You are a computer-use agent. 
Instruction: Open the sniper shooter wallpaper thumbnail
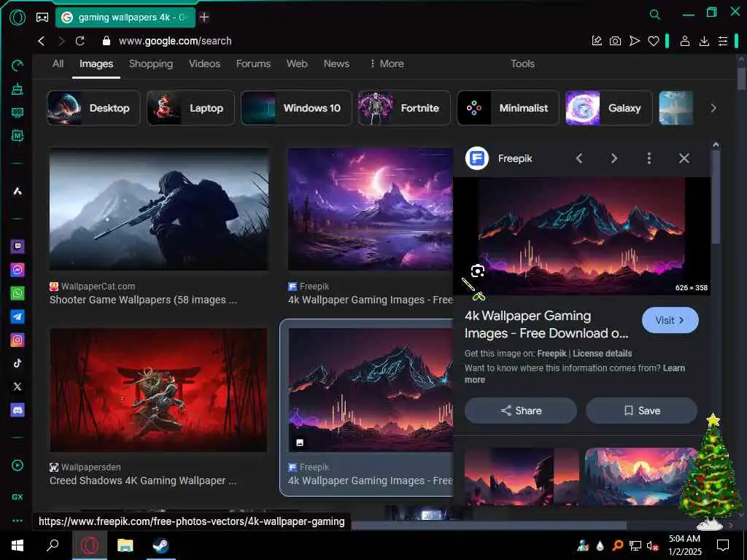coord(159,209)
